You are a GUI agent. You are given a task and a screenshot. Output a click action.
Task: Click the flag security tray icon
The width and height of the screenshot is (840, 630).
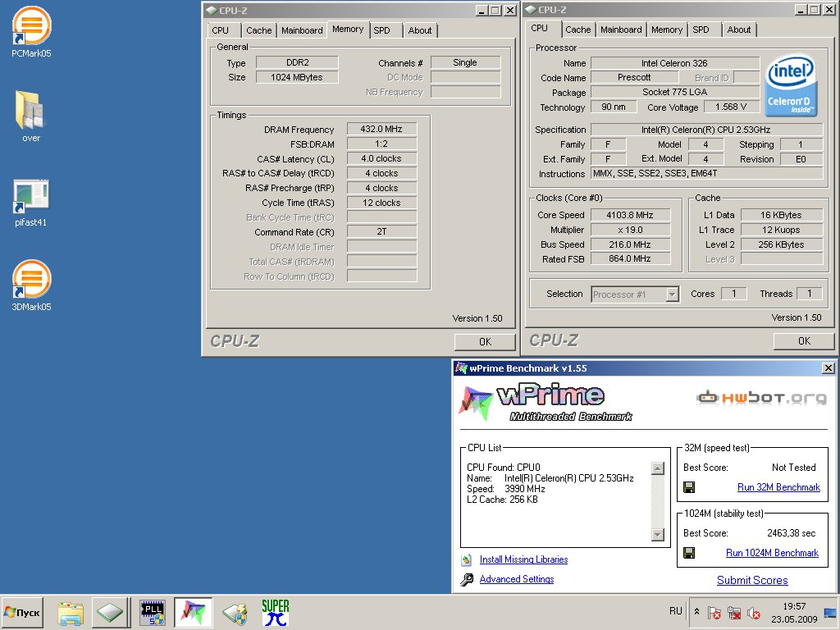[714, 612]
